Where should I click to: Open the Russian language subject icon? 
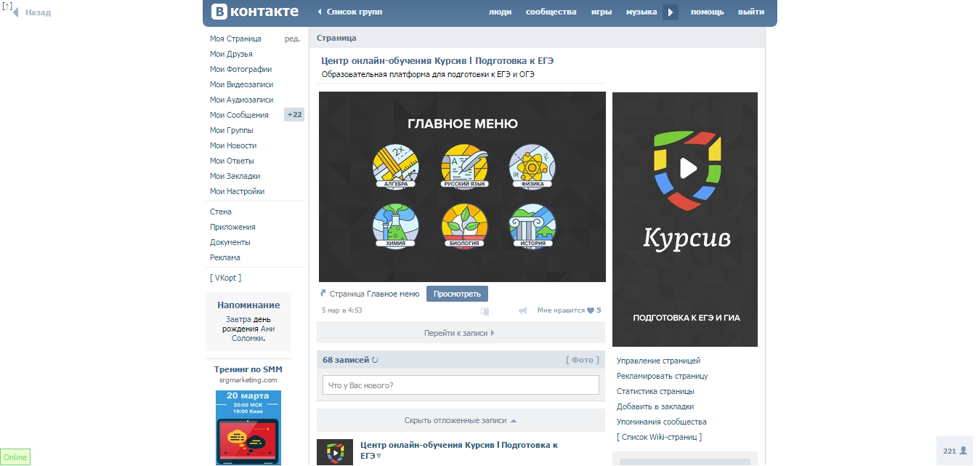point(465,166)
